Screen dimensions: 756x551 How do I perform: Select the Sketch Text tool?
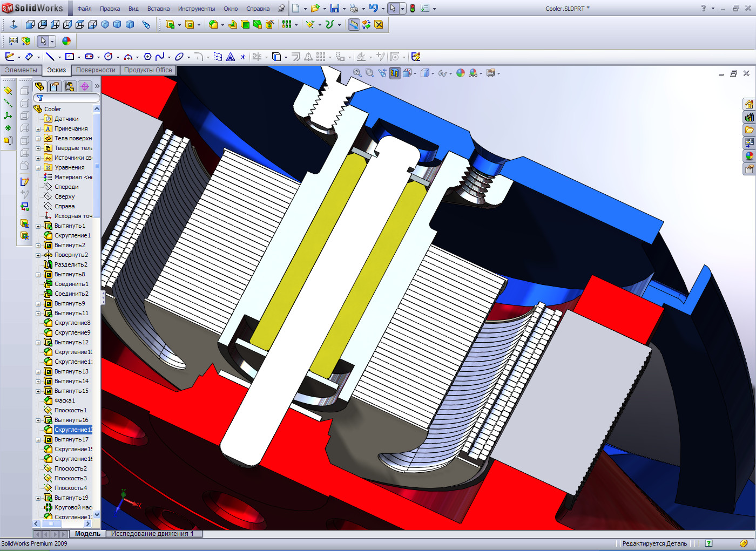[x=231, y=57]
